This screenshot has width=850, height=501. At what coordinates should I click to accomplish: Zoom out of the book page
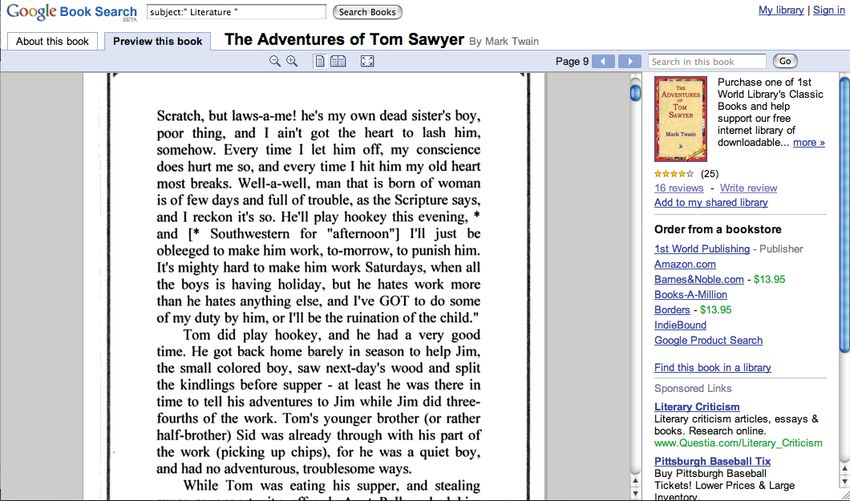(x=275, y=61)
